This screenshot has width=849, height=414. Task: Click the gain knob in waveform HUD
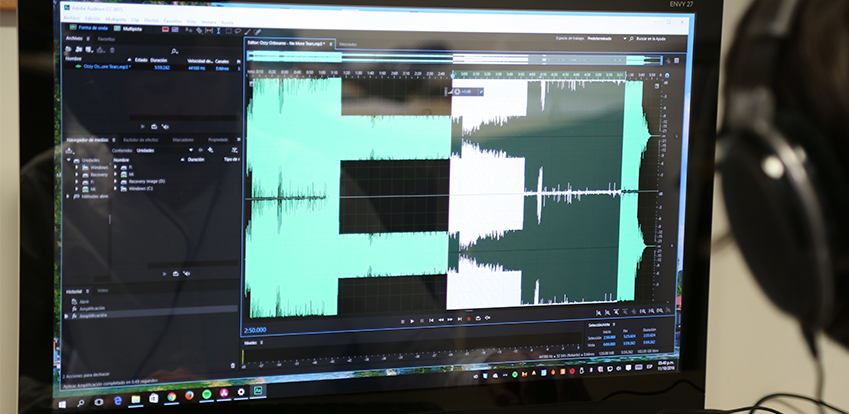(x=458, y=91)
